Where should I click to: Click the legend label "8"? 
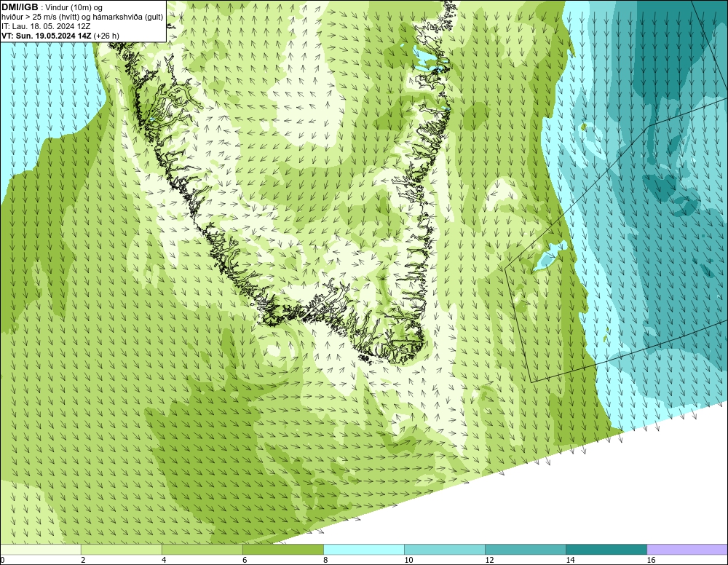click(x=325, y=561)
